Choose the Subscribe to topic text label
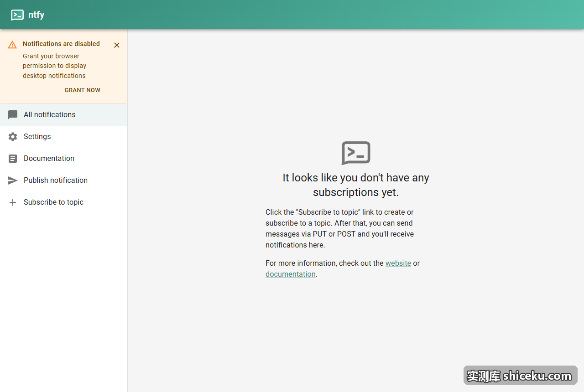The width and height of the screenshot is (584, 392). [x=53, y=202]
